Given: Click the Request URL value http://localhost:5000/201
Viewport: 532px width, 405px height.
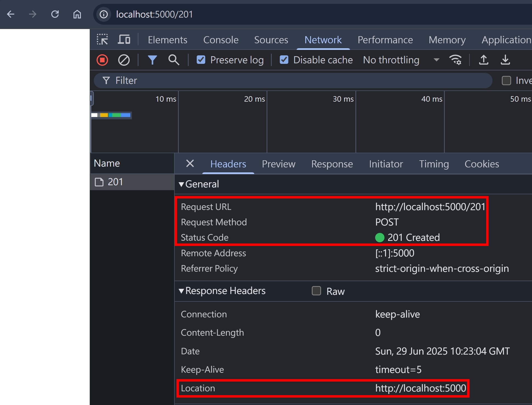Looking at the screenshot, I should coord(430,207).
